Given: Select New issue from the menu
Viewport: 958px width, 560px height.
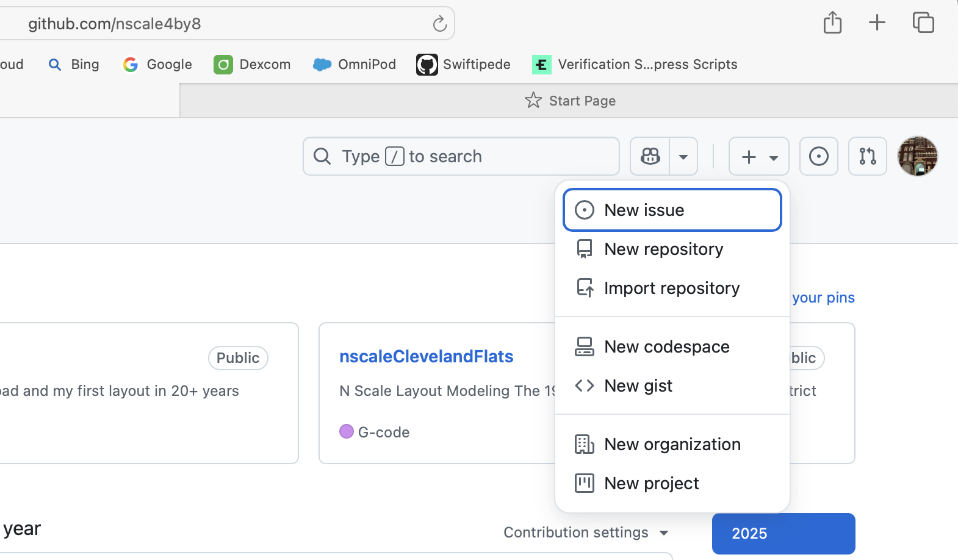Looking at the screenshot, I should (672, 210).
